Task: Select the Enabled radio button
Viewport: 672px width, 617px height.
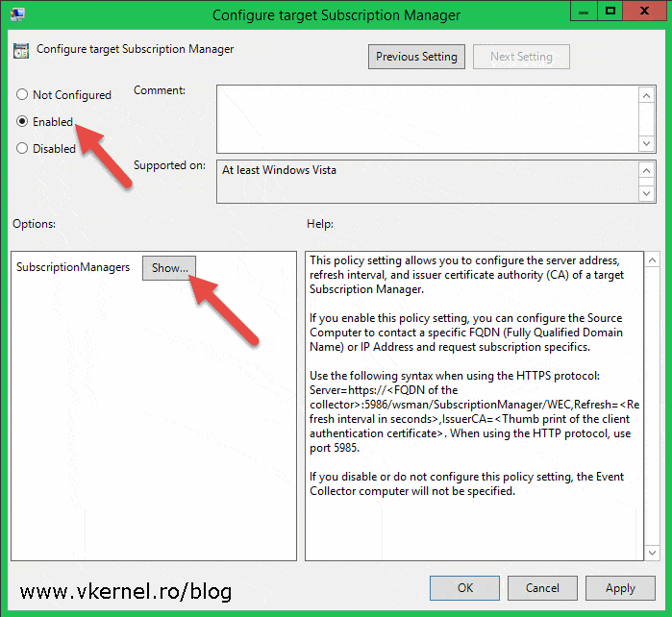Action: click(x=22, y=121)
